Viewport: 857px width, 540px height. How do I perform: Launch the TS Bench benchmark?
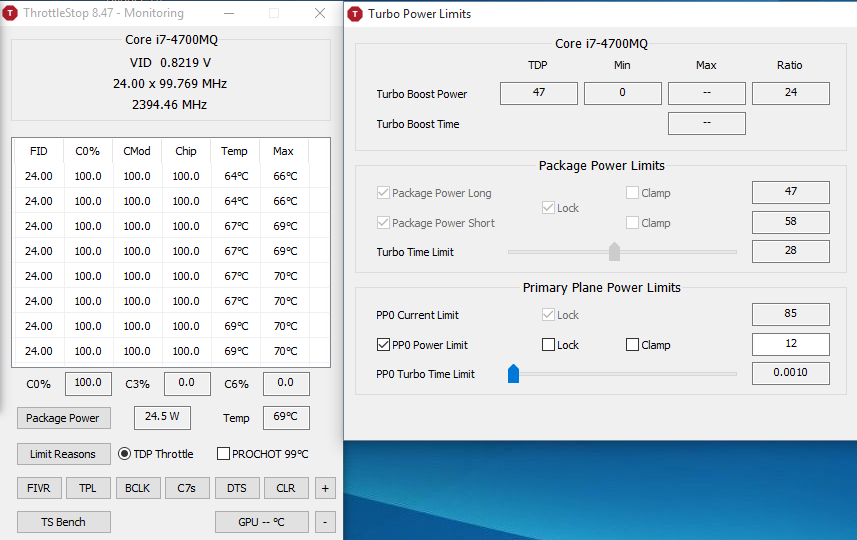[x=63, y=522]
